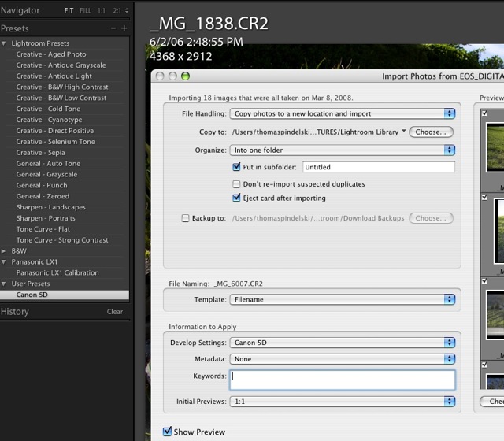
Task: Uncheck the first preview thumbnail checkbox
Action: 485,113
